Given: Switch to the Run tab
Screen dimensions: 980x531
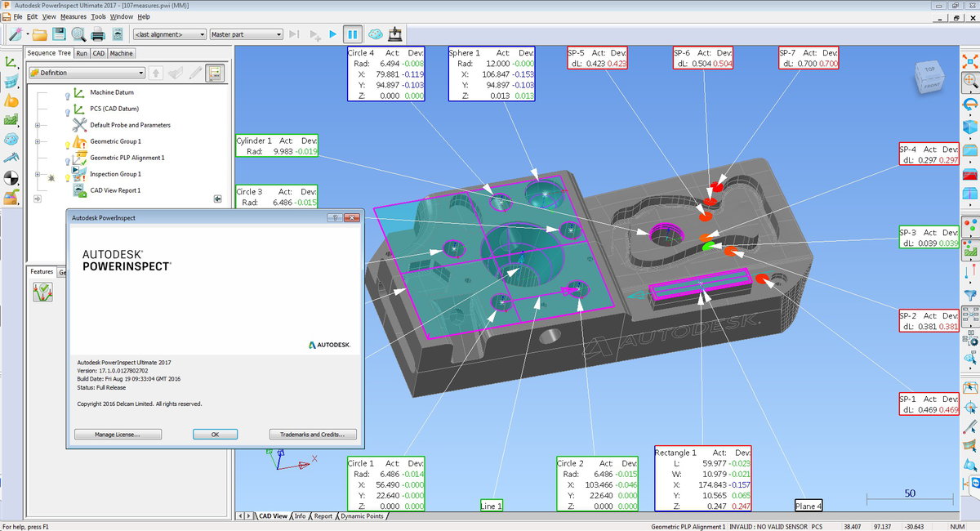Looking at the screenshot, I should pyautogui.click(x=82, y=53).
